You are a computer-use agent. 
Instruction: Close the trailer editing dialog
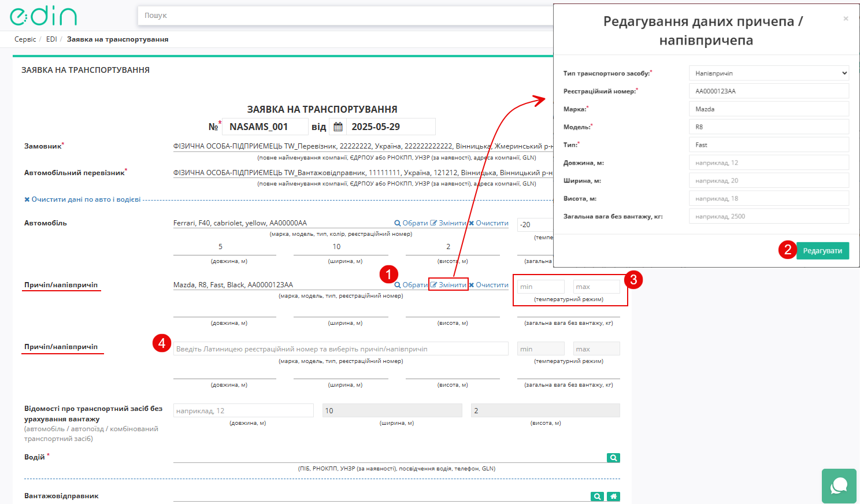pos(846,18)
